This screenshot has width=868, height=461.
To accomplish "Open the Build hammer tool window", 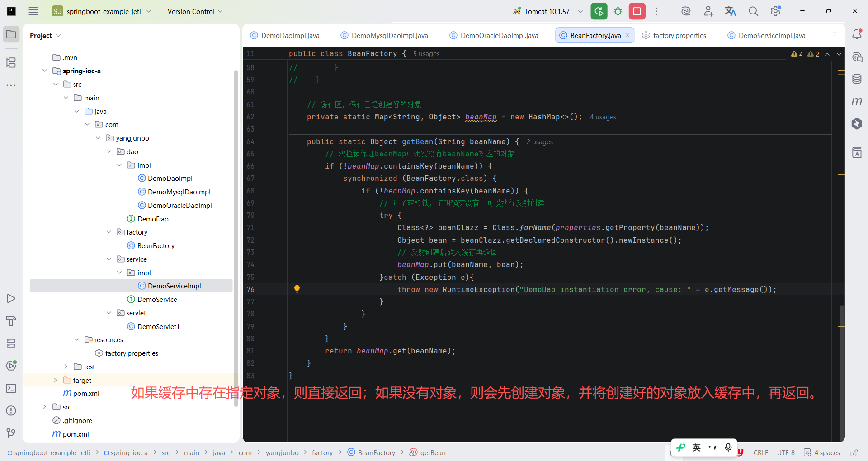I will click(x=11, y=321).
